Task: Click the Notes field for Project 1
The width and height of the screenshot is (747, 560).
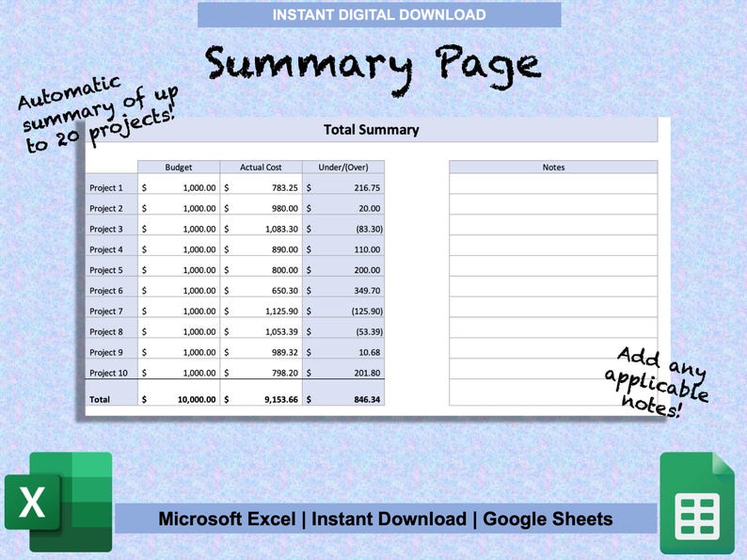Action: point(553,184)
